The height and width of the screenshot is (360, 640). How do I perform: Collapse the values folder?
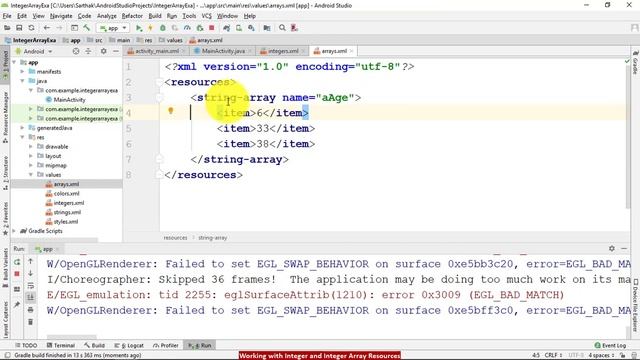click(31, 175)
